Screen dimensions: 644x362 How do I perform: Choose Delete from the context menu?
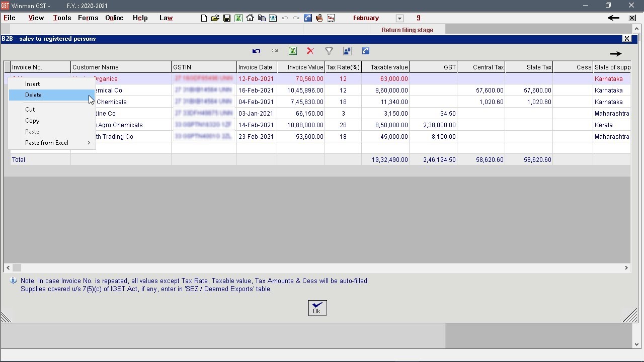coord(52,95)
